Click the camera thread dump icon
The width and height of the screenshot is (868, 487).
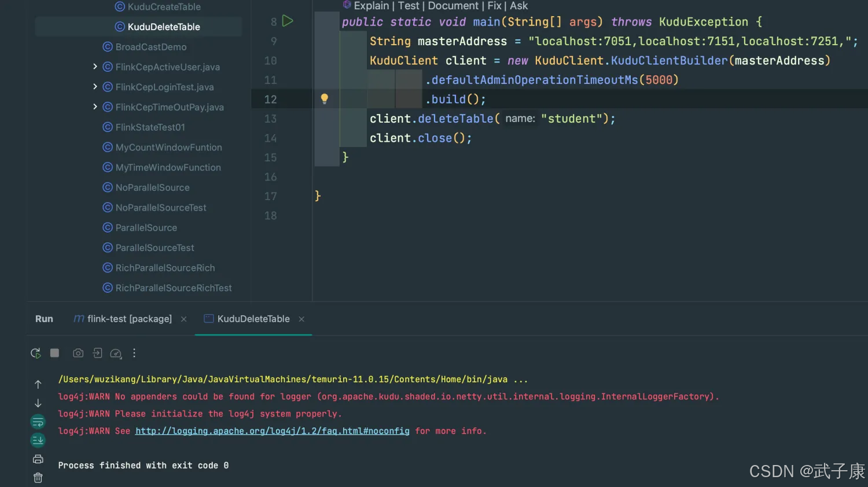pyautogui.click(x=78, y=353)
